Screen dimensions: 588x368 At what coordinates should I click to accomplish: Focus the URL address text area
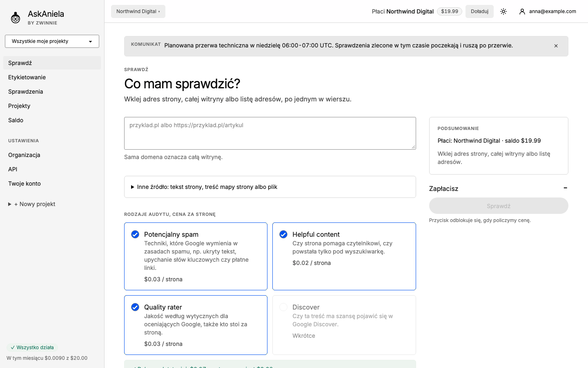pos(270,133)
